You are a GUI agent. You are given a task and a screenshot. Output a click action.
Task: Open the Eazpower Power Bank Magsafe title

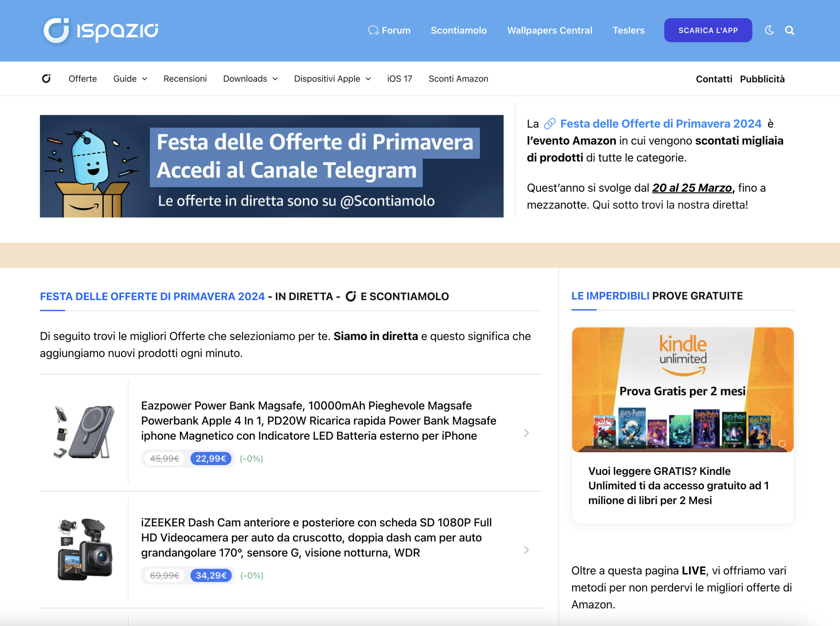click(318, 421)
